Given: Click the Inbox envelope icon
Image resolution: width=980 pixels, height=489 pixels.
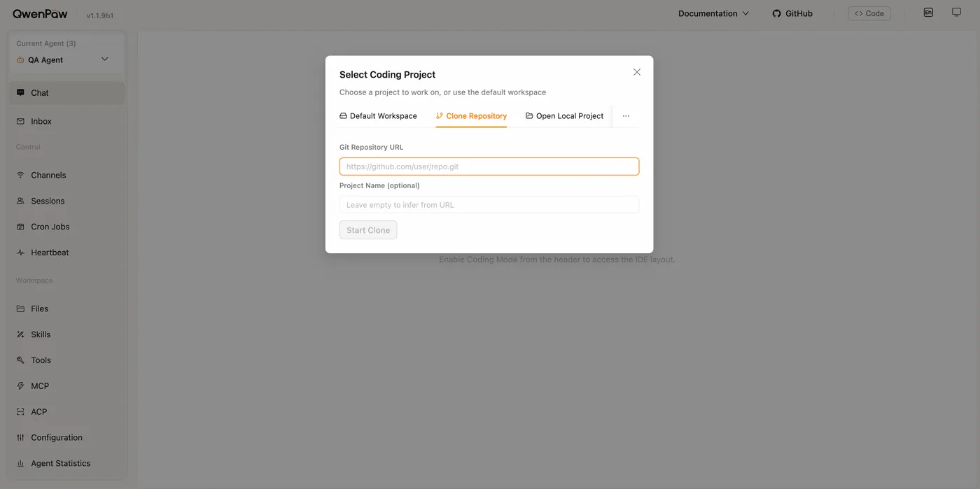Looking at the screenshot, I should [20, 121].
